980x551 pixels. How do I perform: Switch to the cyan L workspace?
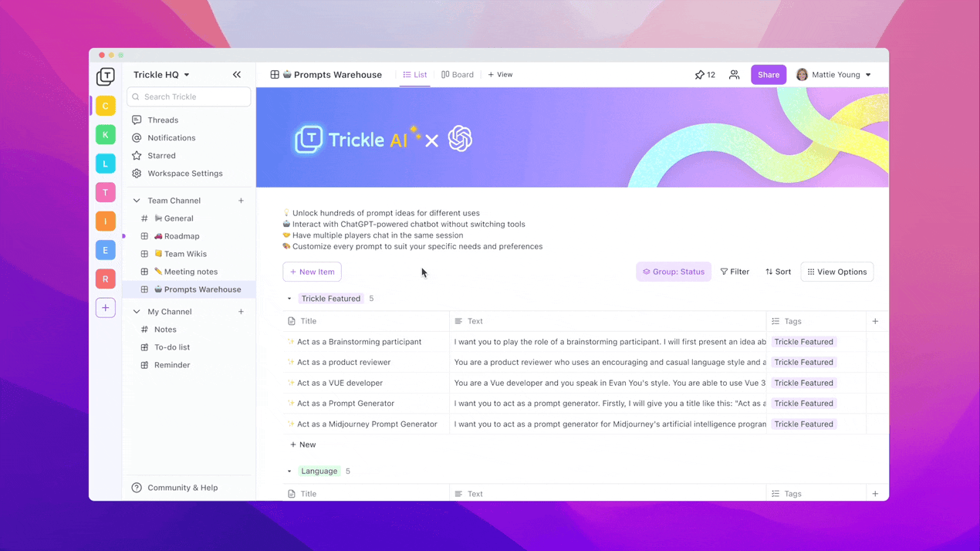click(106, 164)
